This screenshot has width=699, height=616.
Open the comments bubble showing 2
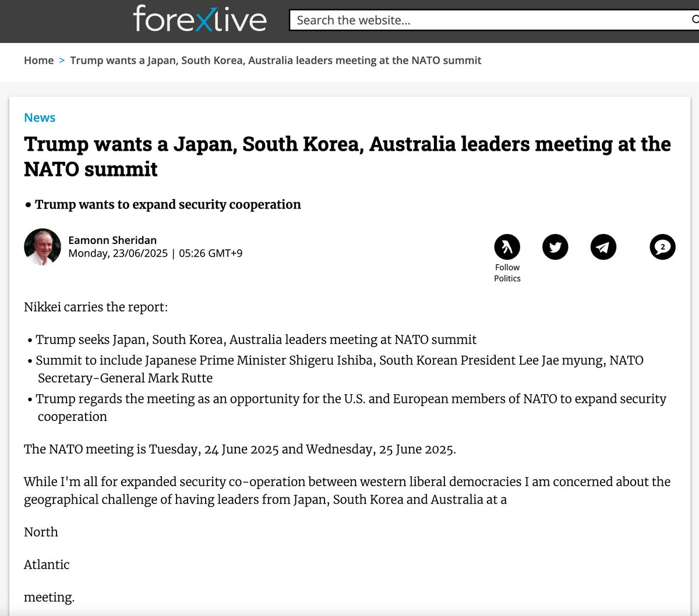tap(662, 247)
